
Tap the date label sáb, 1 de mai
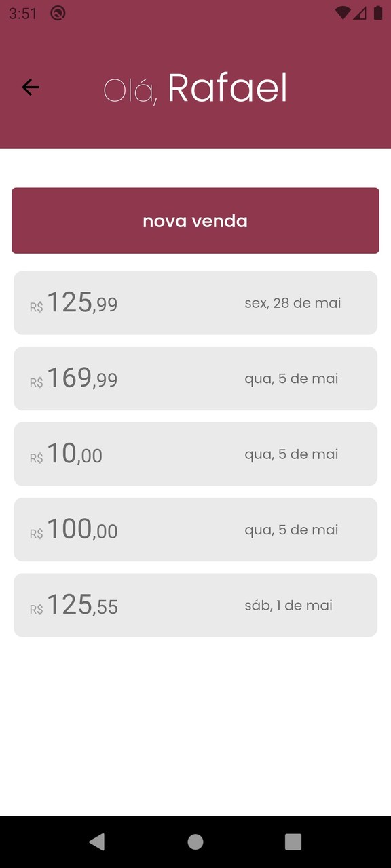pyautogui.click(x=288, y=605)
